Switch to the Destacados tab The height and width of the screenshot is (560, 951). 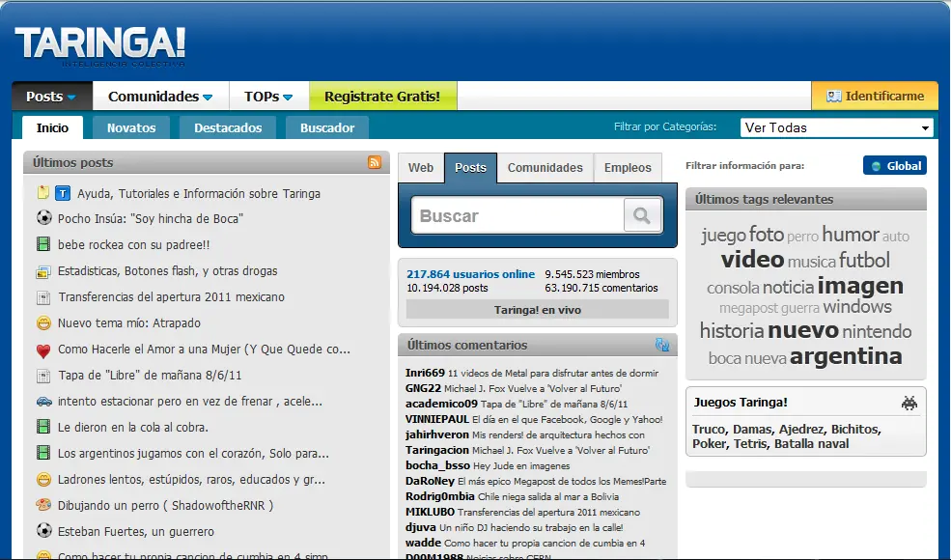tap(227, 127)
